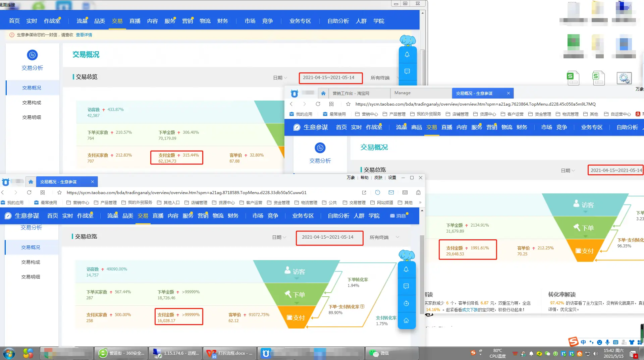Open the 其他入口 bookmark folder
The height and width of the screenshot is (360, 644).
pyautogui.click(x=168, y=202)
